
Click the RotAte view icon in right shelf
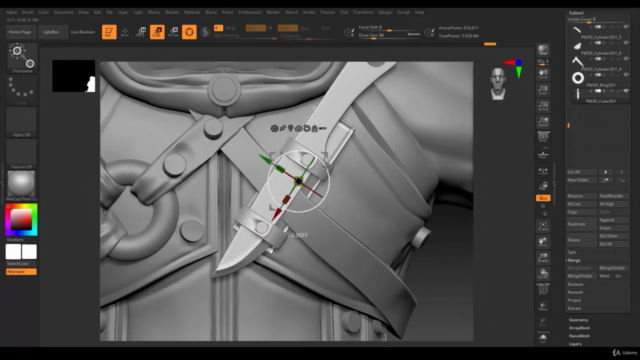(543, 273)
